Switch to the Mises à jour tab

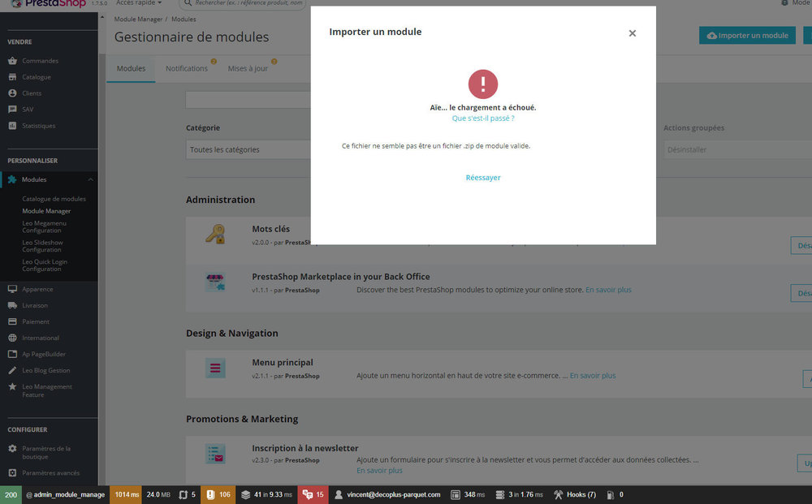pyautogui.click(x=248, y=68)
